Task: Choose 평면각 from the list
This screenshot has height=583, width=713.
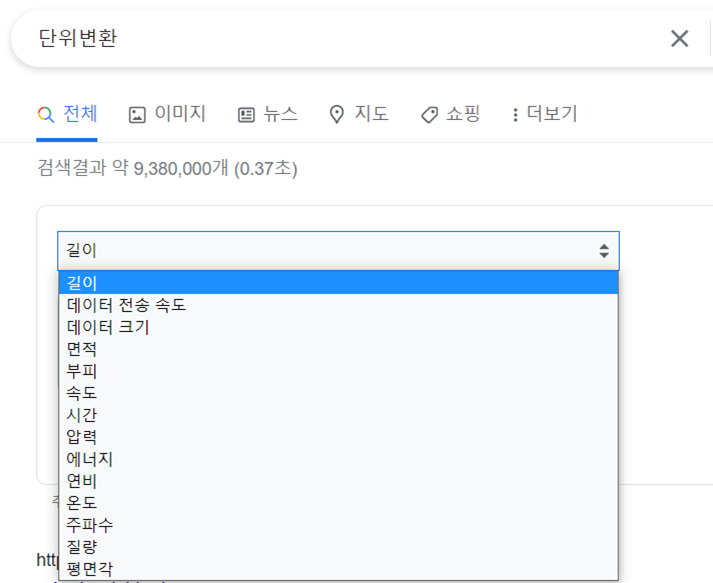Action: 338,568
